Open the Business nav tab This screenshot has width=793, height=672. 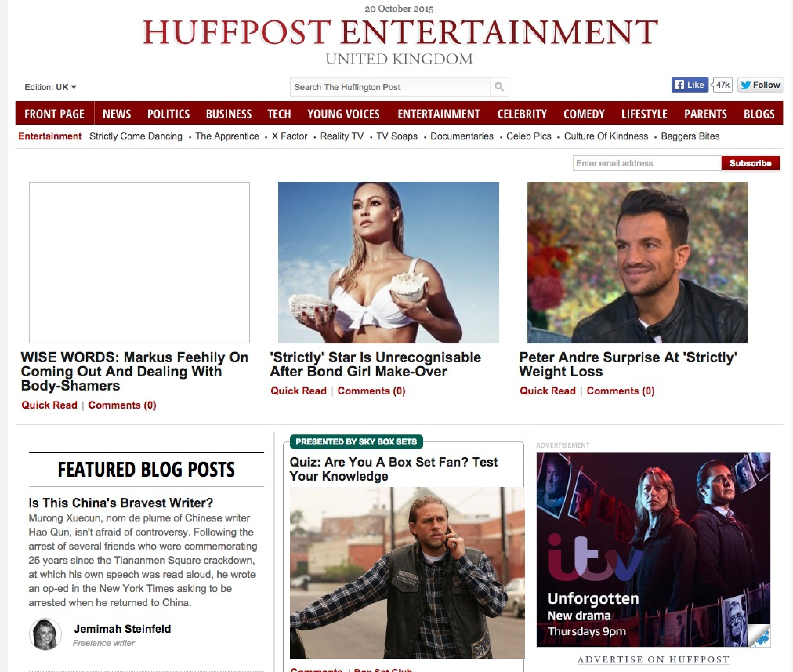[x=229, y=114]
